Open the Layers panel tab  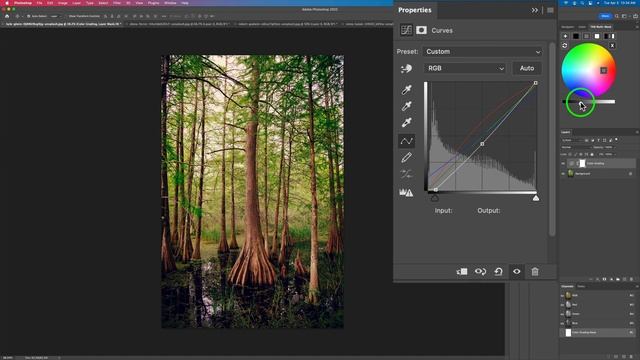[566, 132]
